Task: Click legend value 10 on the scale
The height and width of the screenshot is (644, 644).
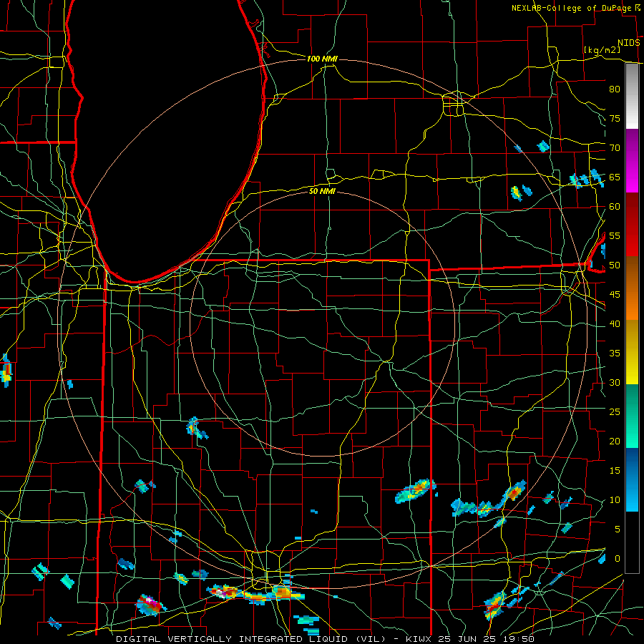Action: [615, 500]
